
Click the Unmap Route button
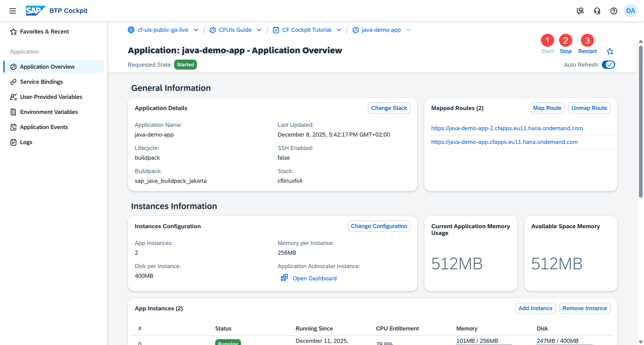[589, 108]
